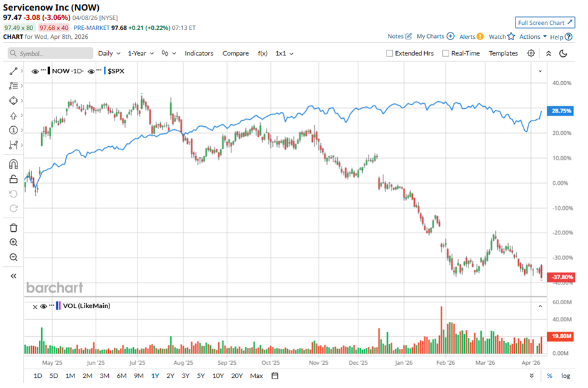Image resolution: width=588 pixels, height=388 pixels.
Task: Open Help question mark icon
Action: pyautogui.click(x=569, y=37)
